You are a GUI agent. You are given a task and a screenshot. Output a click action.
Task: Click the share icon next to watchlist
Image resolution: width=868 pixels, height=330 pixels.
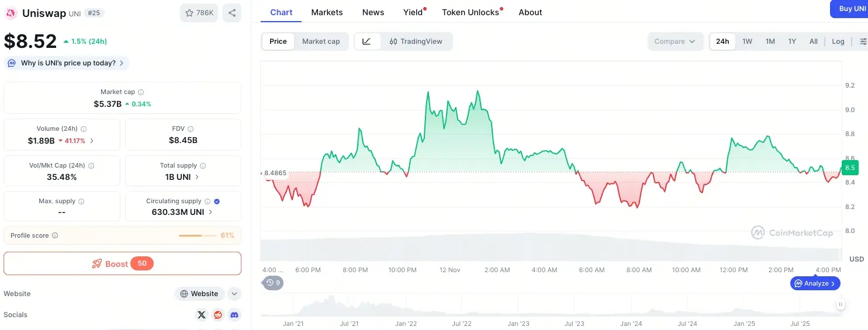[x=232, y=13]
